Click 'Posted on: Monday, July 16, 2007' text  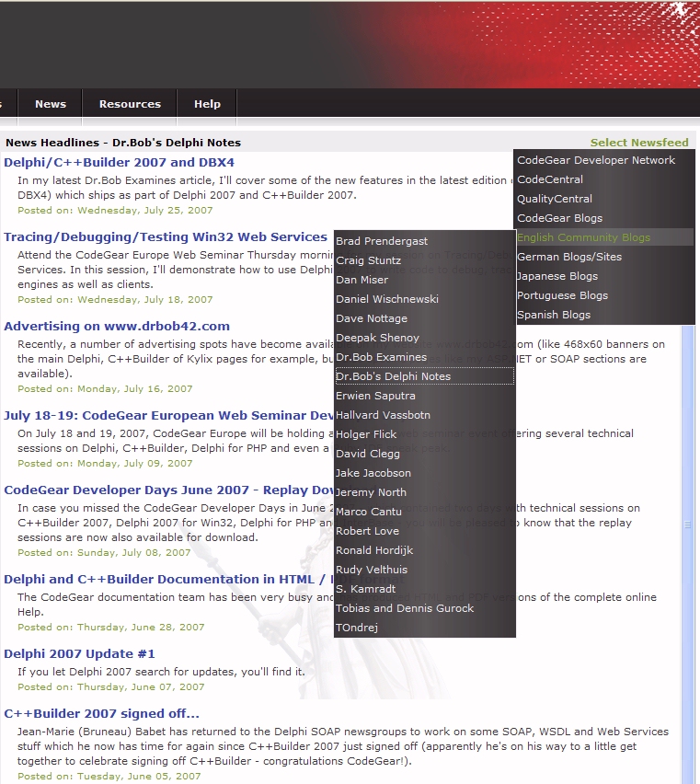(105, 389)
